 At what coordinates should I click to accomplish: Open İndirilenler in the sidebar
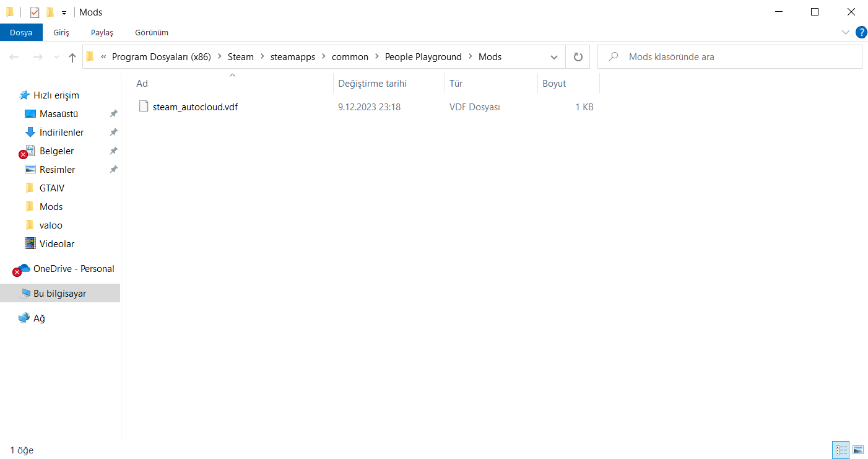61,133
